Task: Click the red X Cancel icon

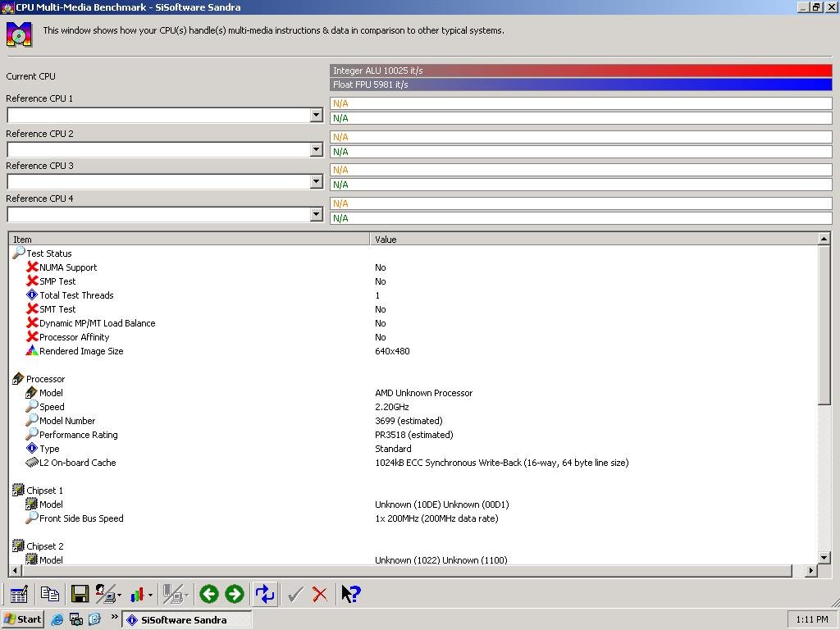Action: 320,594
